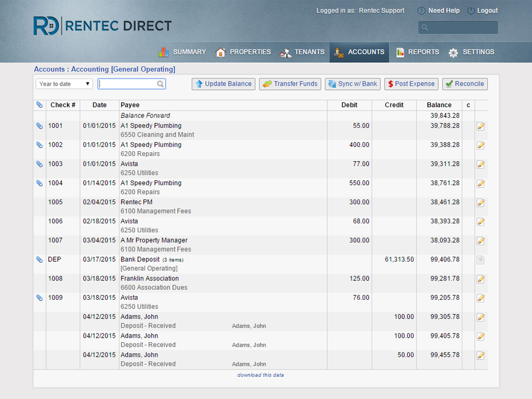Switch to the Tenants tab
Viewport: 532px width, 399px height.
(302, 52)
